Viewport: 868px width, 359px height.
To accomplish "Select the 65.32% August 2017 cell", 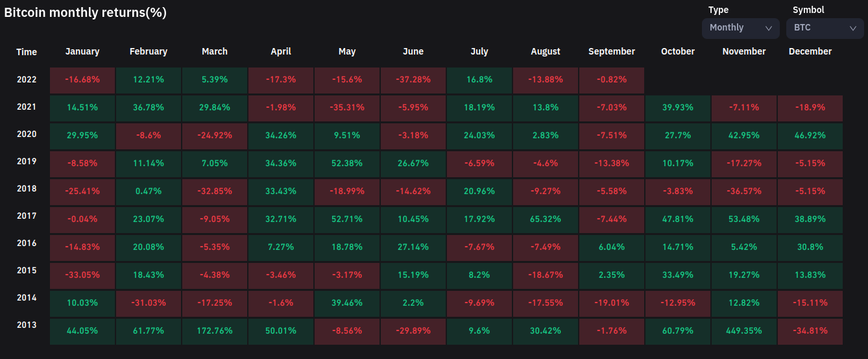I will (546, 219).
